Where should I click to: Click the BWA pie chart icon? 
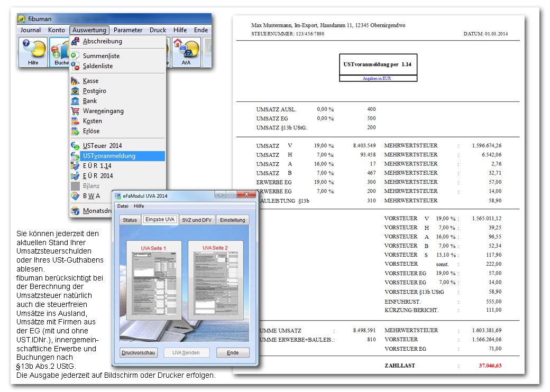[75, 196]
